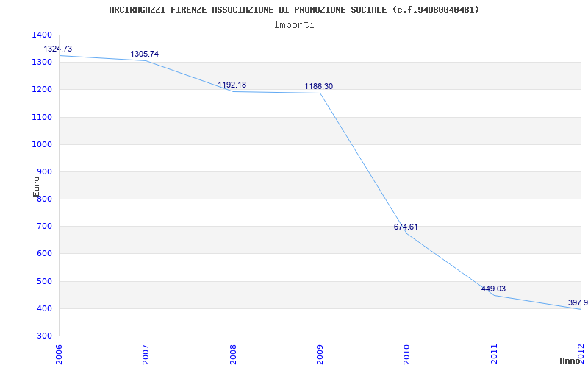Click the 397.9 data label

click(x=578, y=302)
